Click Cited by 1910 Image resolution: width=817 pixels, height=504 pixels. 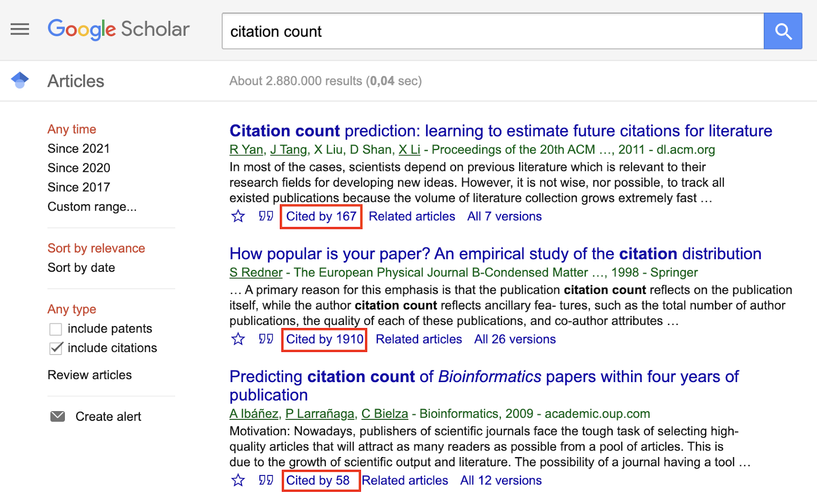325,339
